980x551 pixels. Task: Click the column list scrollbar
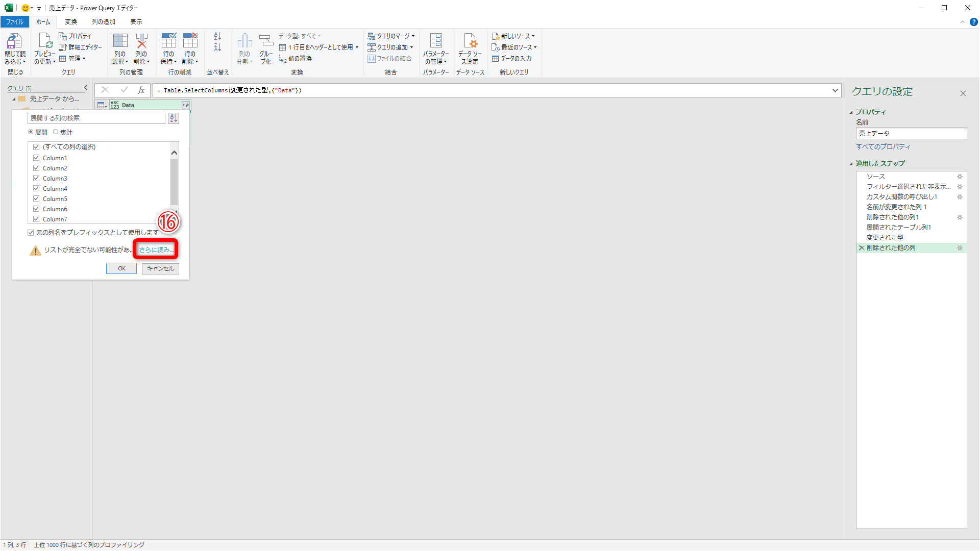coord(174,182)
